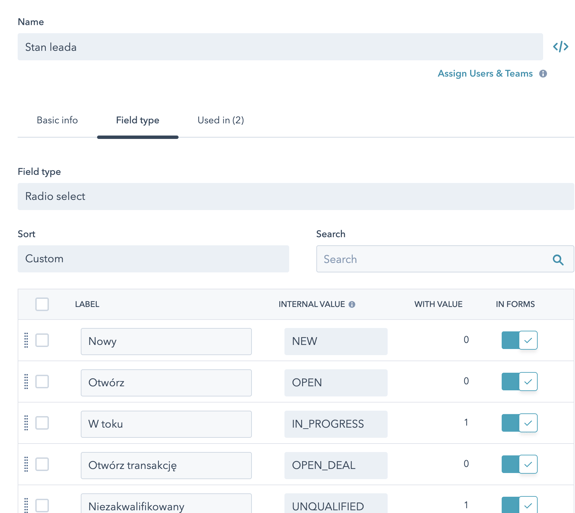Click the Assign Users & Teams link
This screenshot has width=575, height=513.
[485, 74]
